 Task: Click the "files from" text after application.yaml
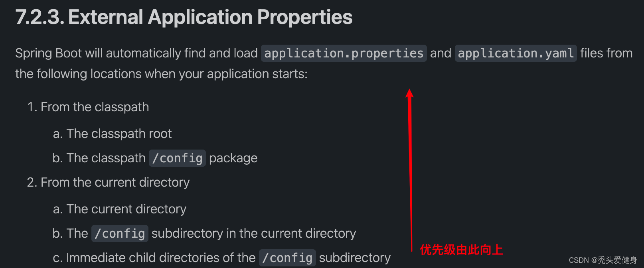(x=606, y=53)
